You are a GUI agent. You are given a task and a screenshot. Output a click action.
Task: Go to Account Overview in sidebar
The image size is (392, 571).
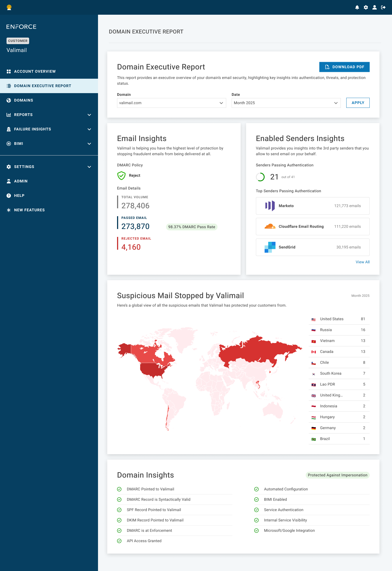pyautogui.click(x=35, y=71)
